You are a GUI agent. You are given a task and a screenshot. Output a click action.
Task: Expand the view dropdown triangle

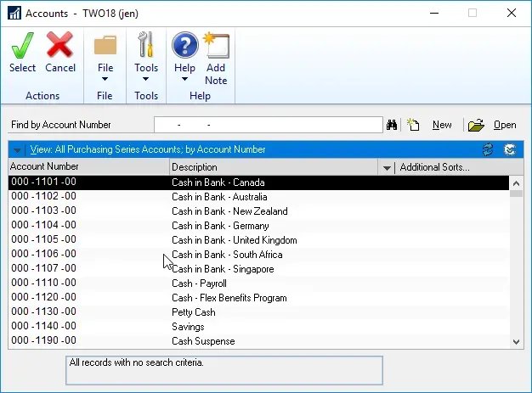coord(17,150)
